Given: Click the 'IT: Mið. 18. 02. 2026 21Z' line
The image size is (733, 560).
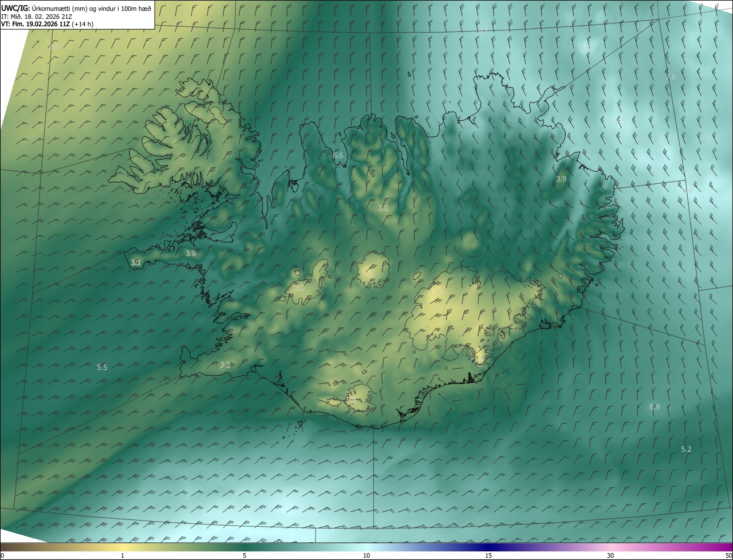Looking at the screenshot, I should coord(37,16).
